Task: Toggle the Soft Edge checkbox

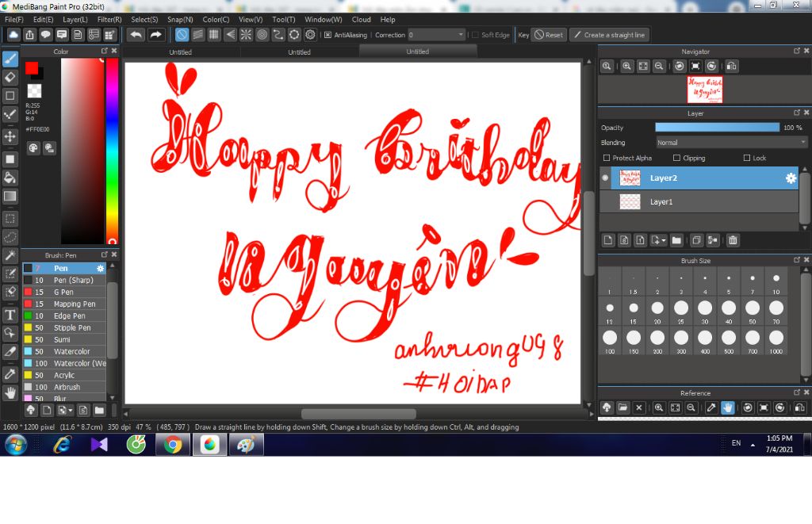Action: tap(475, 35)
